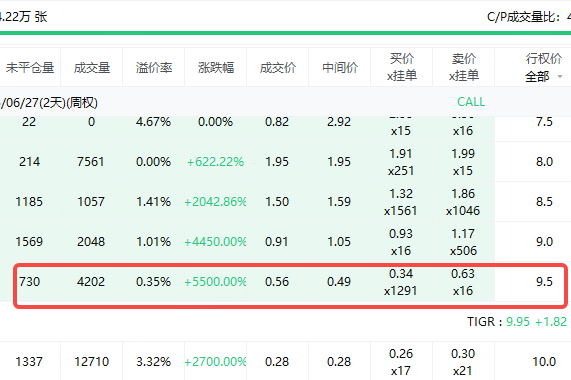Viewport: 571px width, 380px height.
Task: Click the 卖价 x挂单 column header
Action: (464, 67)
